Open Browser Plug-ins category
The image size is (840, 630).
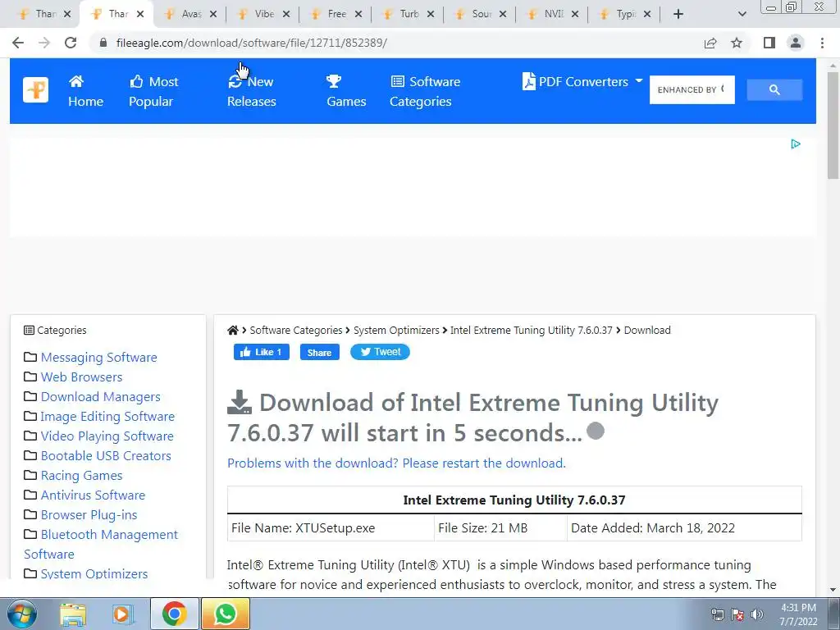tap(89, 515)
